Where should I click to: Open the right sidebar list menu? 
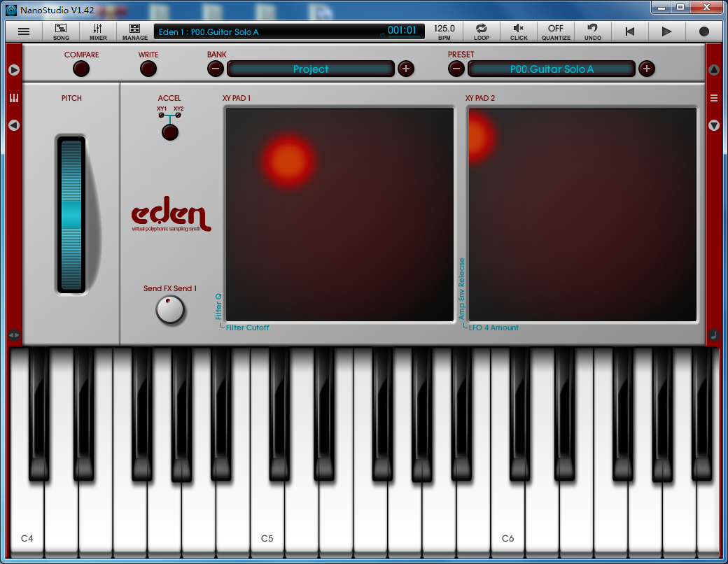tap(714, 98)
